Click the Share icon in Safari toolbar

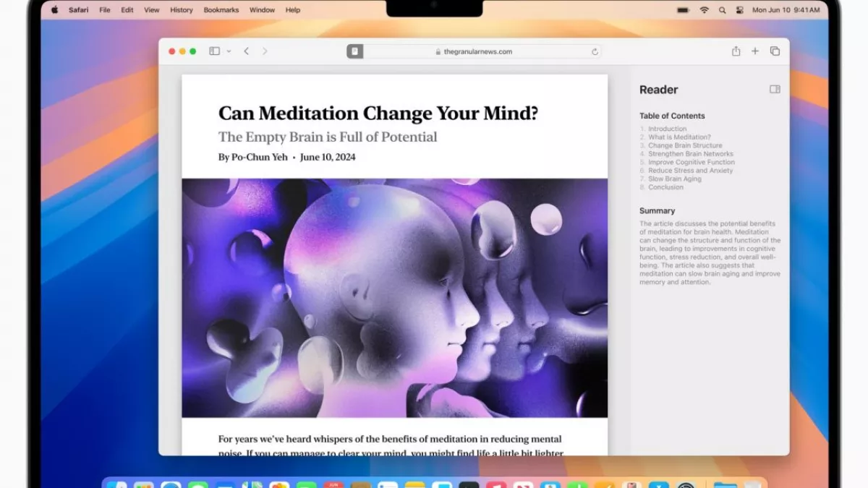[x=736, y=51]
